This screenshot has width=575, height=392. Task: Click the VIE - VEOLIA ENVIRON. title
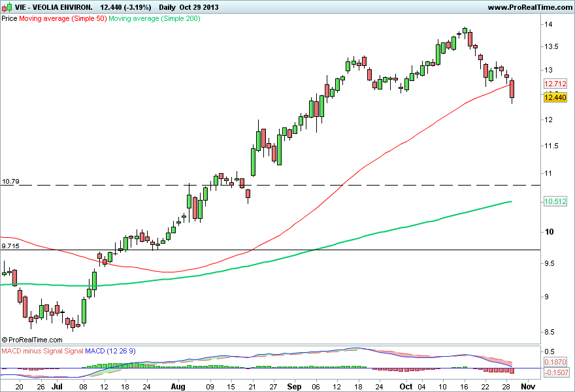54,7
